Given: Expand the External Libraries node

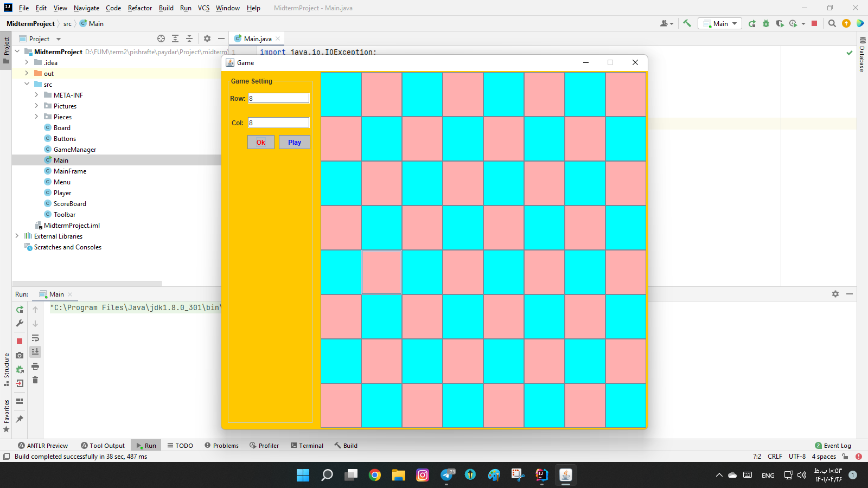Looking at the screenshot, I should coord(17,236).
